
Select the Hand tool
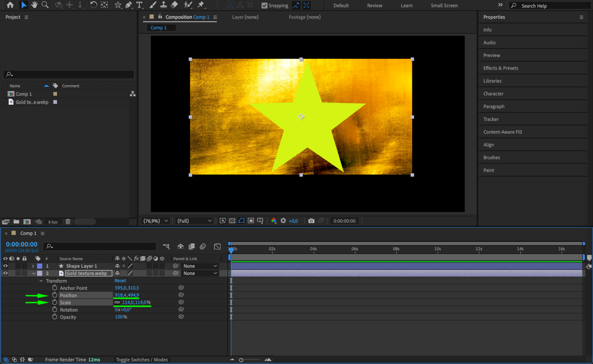coord(34,5)
